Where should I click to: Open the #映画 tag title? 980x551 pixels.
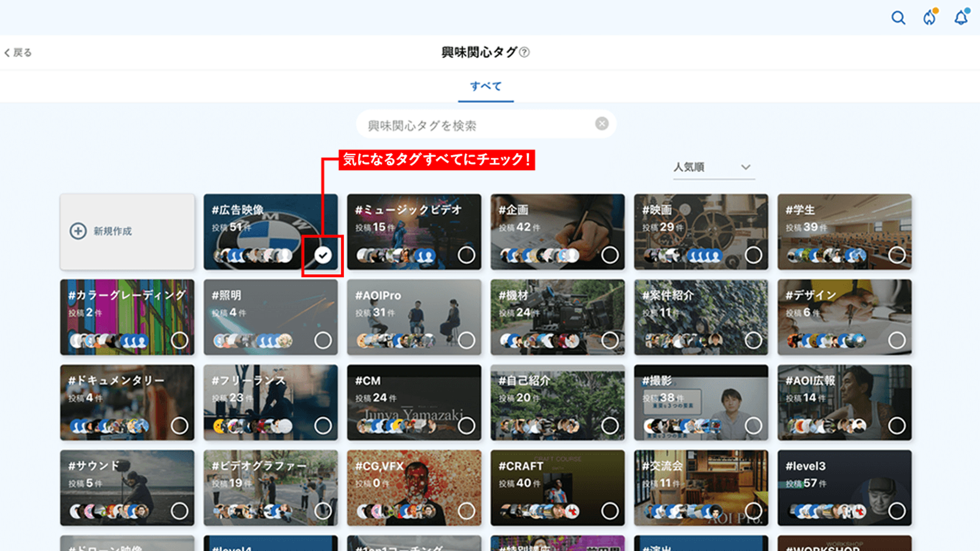[x=657, y=210]
